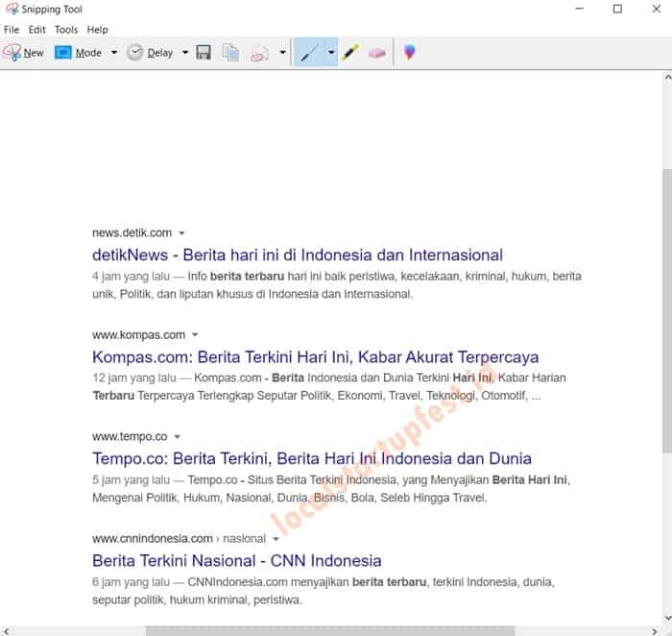Screen dimensions: 672x636
Task: Expand arrow next to www.tempo.co
Action: pyautogui.click(x=177, y=437)
